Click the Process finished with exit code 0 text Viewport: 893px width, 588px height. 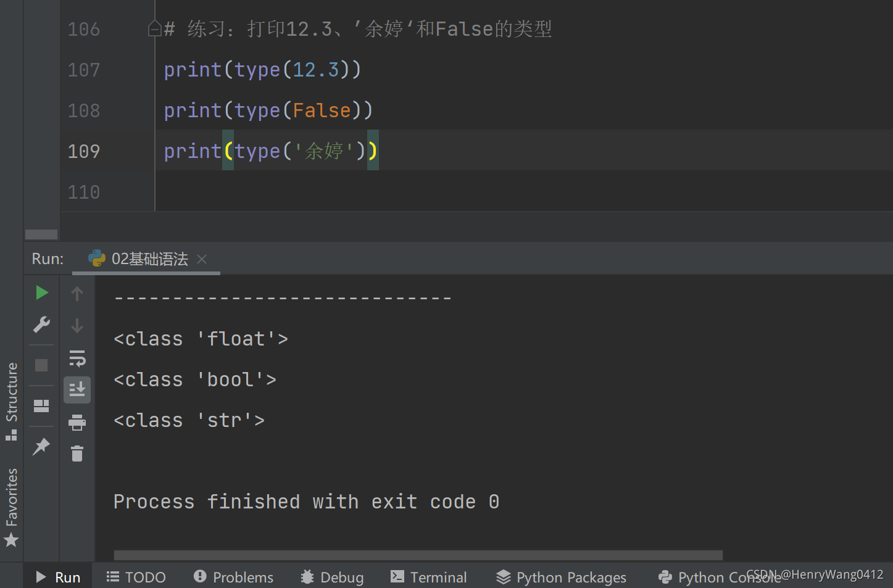(307, 502)
